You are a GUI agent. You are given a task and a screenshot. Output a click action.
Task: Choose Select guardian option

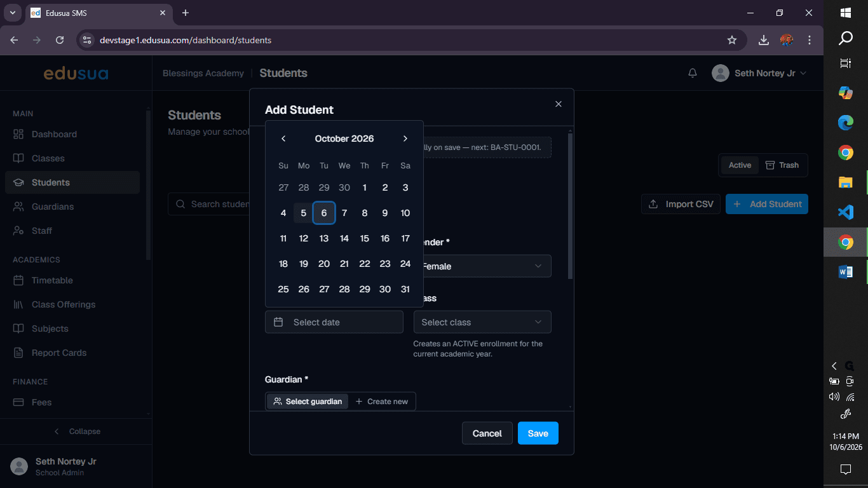click(308, 402)
